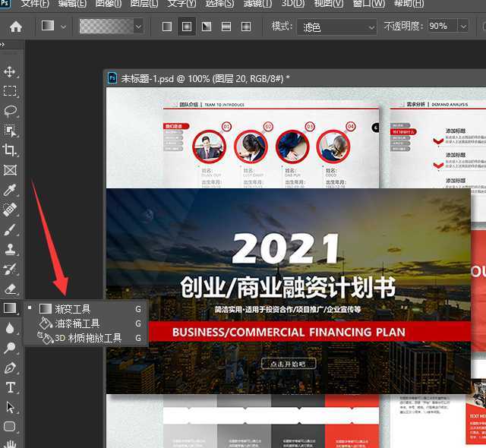This screenshot has width=486, height=448.
Task: Open the 窗口(W) menu
Action: click(x=369, y=4)
